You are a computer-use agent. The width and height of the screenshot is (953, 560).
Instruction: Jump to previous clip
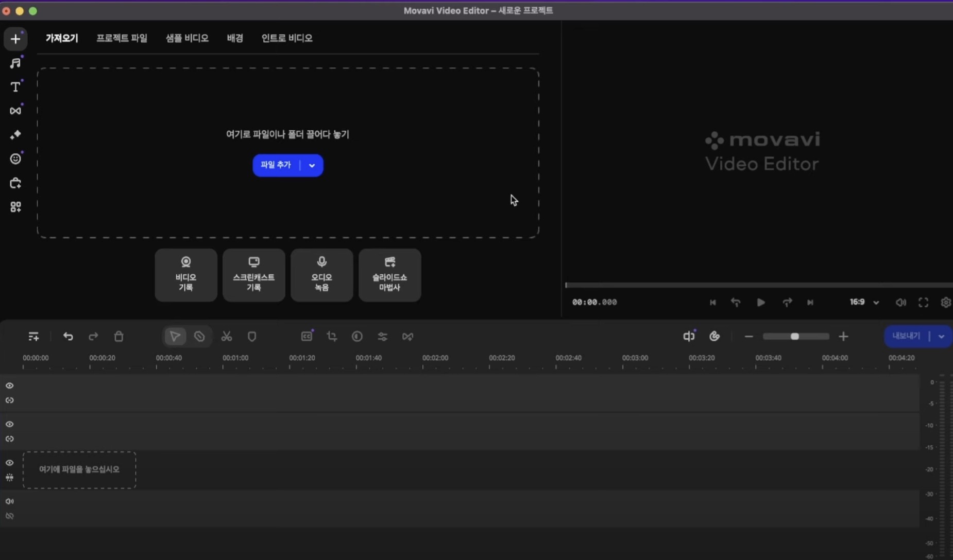pyautogui.click(x=713, y=303)
